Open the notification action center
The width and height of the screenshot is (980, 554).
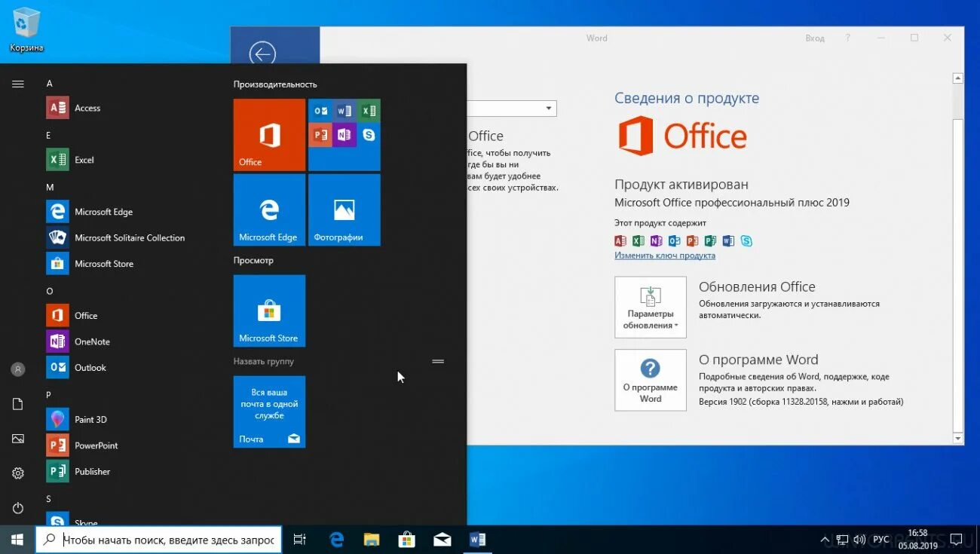(955, 540)
